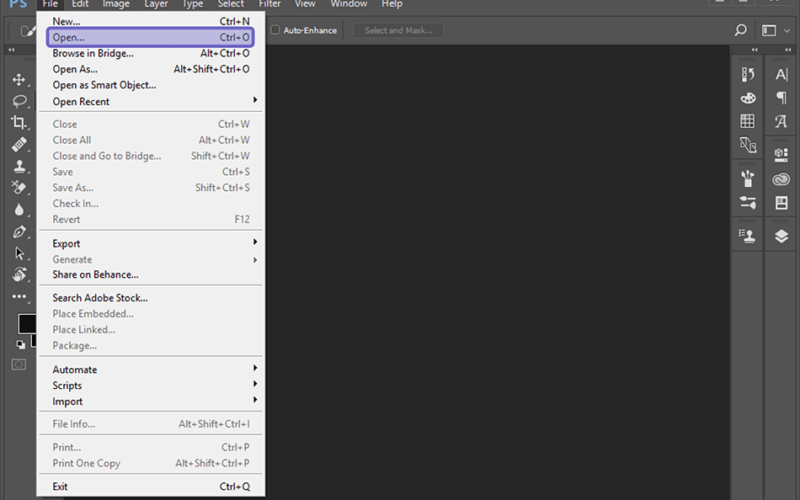800x500 pixels.
Task: Open the Layer menu in menu bar
Action: 156,4
